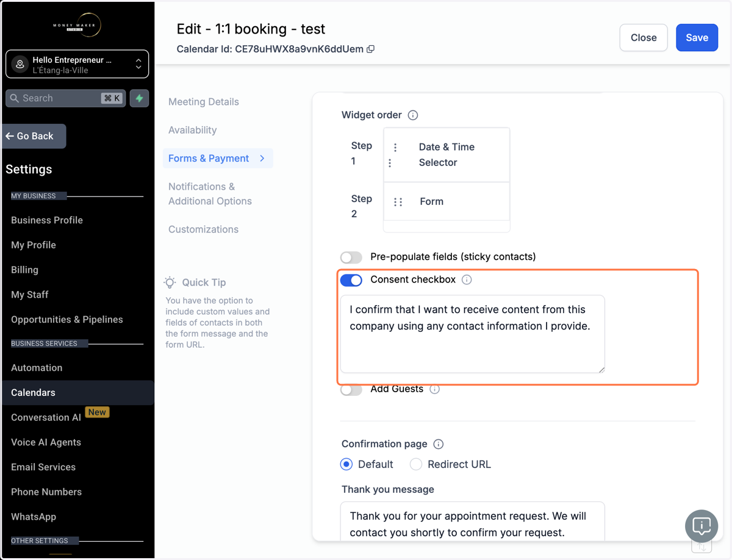The image size is (732, 560).
Task: Click the Consent checkbox info icon
Action: (x=467, y=279)
